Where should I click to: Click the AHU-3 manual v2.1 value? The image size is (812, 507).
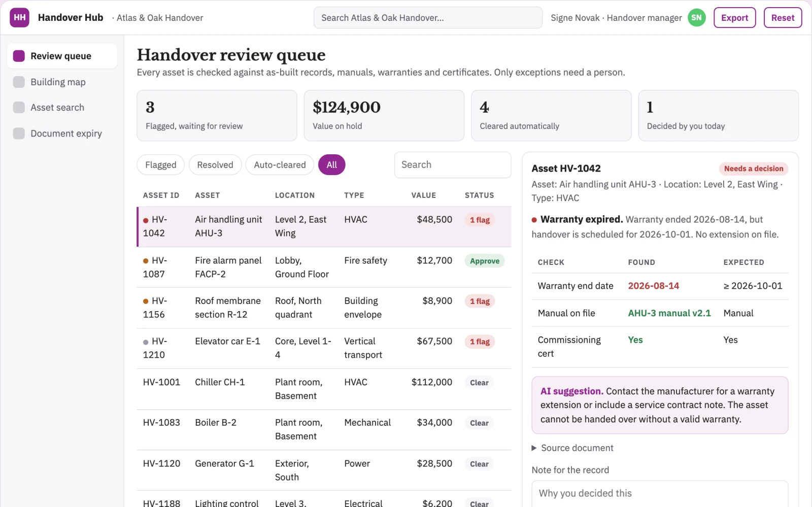click(669, 313)
